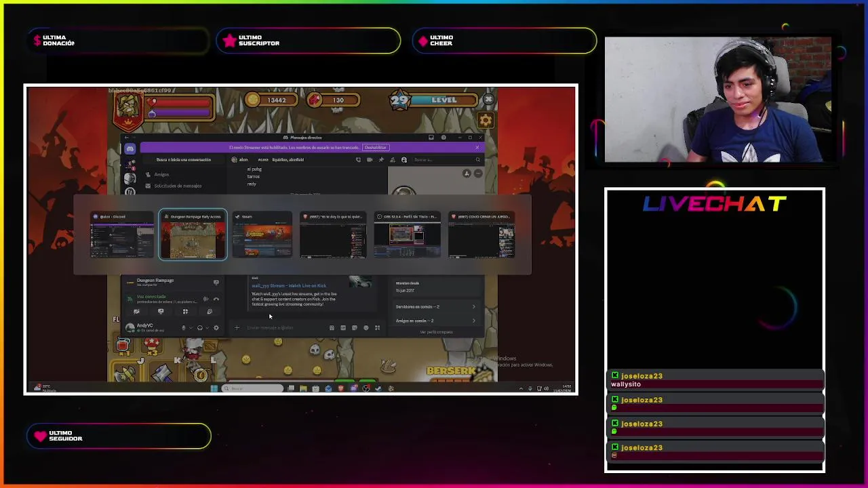Use the red potion item slot
The height and width of the screenshot is (488, 868).
coord(123,346)
